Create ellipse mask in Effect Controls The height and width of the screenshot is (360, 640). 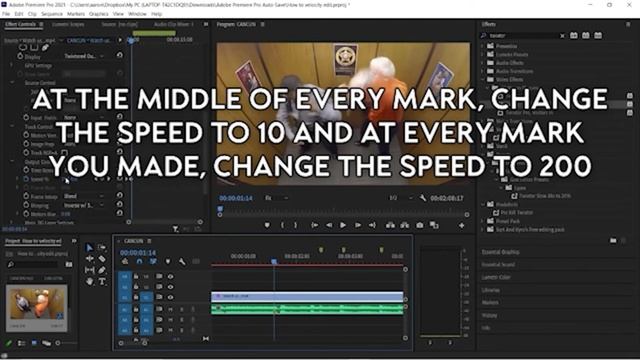tap(22, 47)
